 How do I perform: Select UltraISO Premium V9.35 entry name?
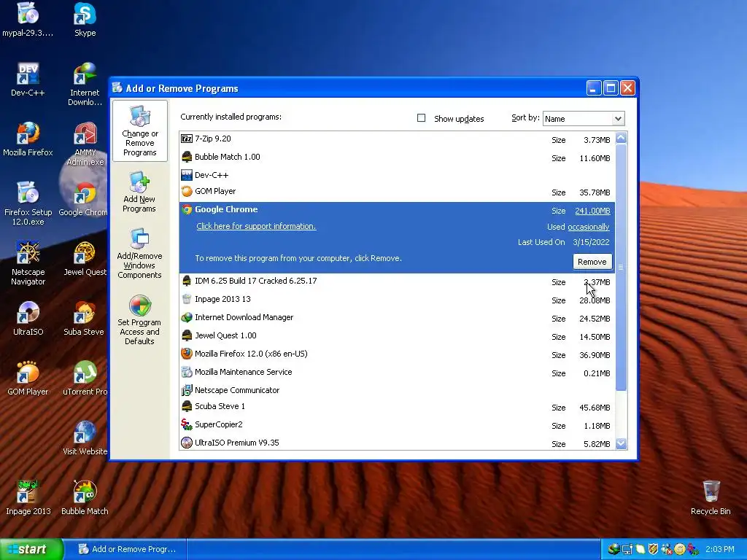coord(237,443)
